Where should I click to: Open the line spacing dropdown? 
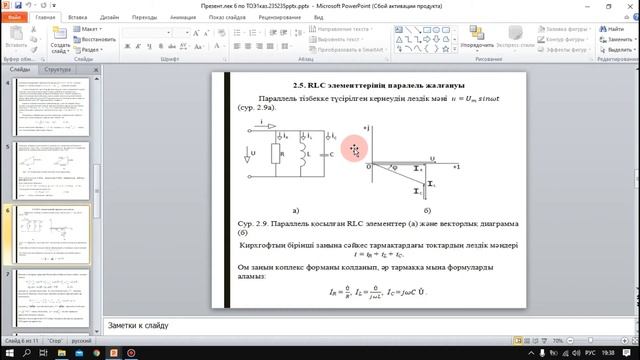tap(299, 33)
